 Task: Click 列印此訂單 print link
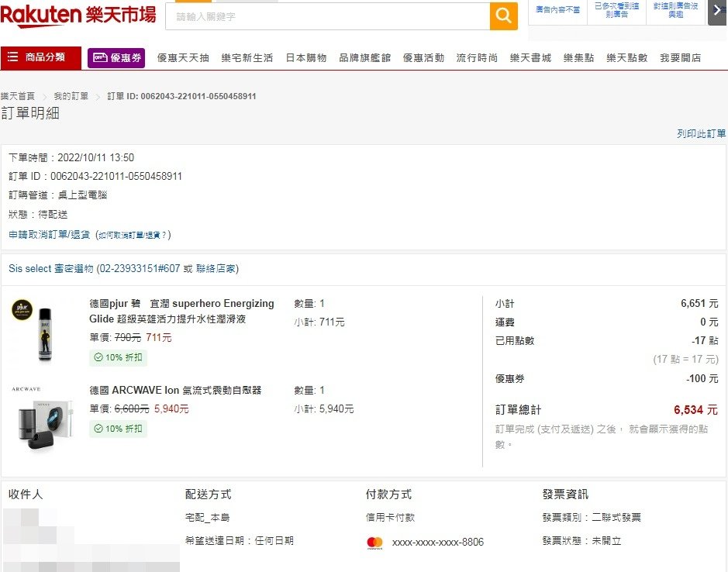pyautogui.click(x=701, y=134)
